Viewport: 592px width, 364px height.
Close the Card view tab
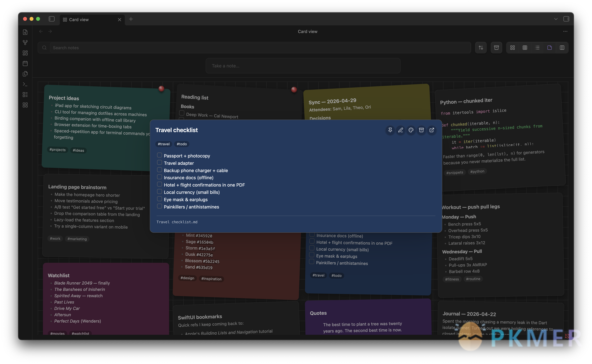pos(119,20)
